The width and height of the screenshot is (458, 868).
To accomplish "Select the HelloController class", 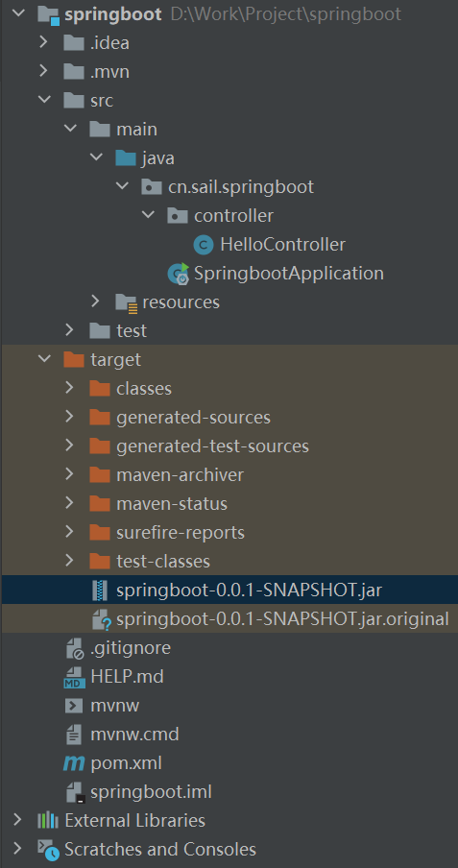I will (x=283, y=244).
